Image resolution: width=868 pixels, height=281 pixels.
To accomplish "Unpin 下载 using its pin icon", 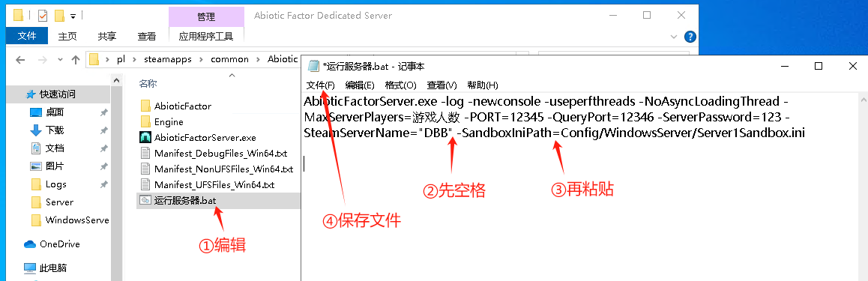I will tap(103, 130).
